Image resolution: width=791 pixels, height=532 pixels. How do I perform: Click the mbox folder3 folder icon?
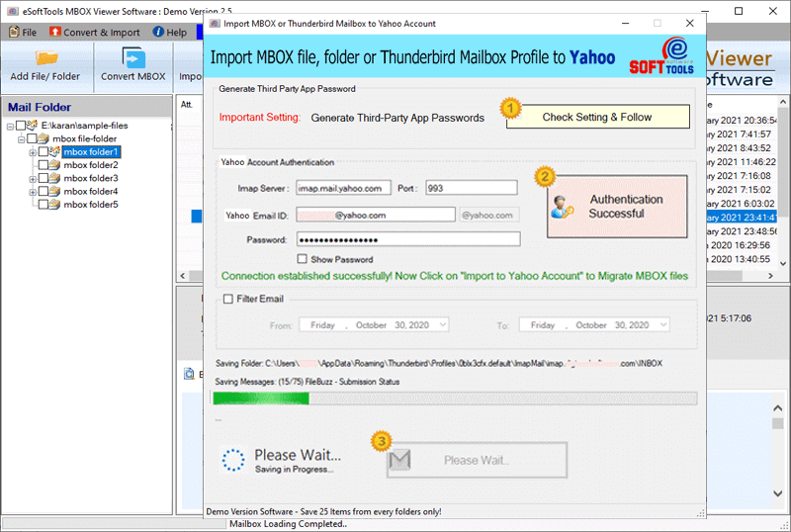point(55,178)
